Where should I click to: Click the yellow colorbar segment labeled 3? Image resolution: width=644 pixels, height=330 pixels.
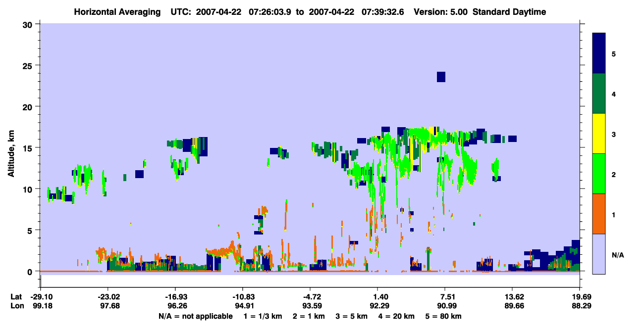(x=599, y=134)
